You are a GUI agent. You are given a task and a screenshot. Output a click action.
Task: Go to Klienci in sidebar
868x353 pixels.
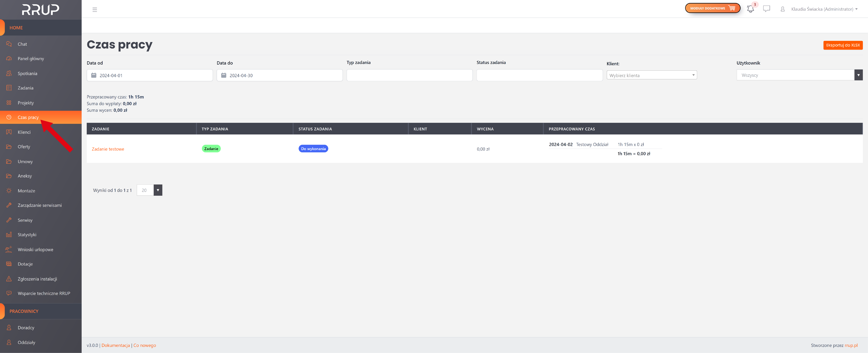click(x=24, y=132)
